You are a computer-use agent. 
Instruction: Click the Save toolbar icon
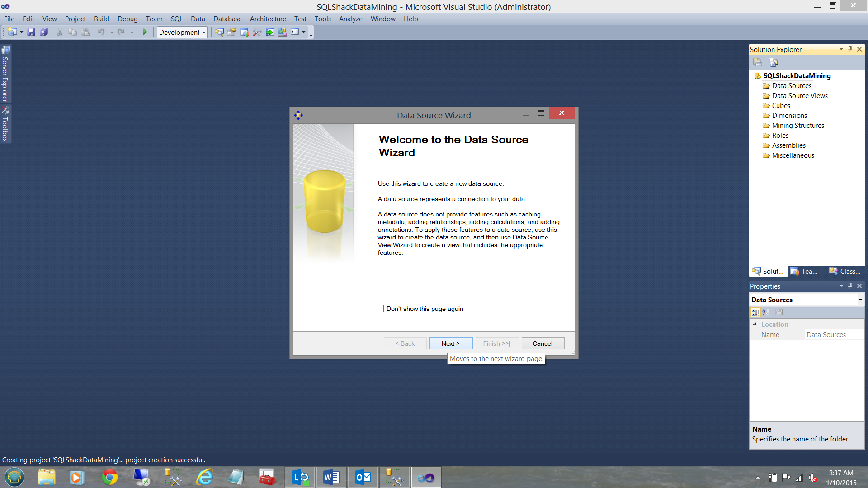[31, 32]
